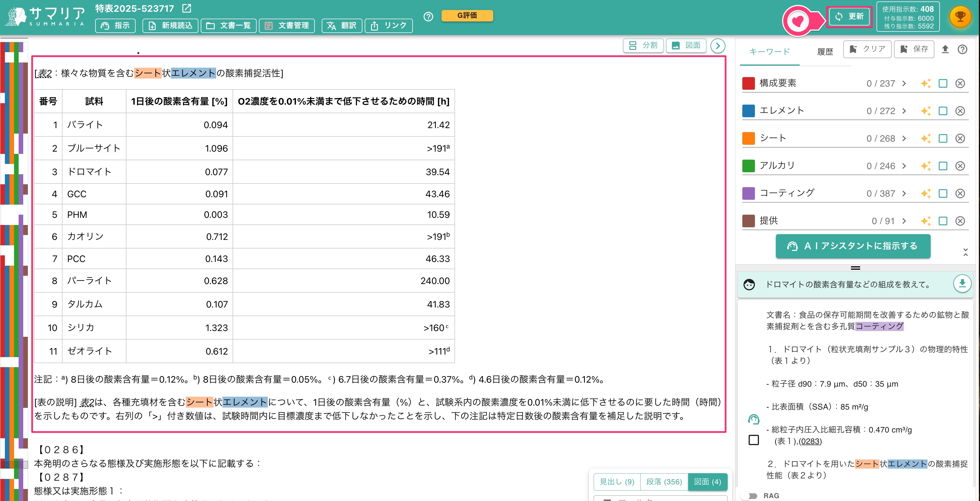Expand エレメント matches chevron
Viewport: 980px width, 501px height.
pos(904,111)
